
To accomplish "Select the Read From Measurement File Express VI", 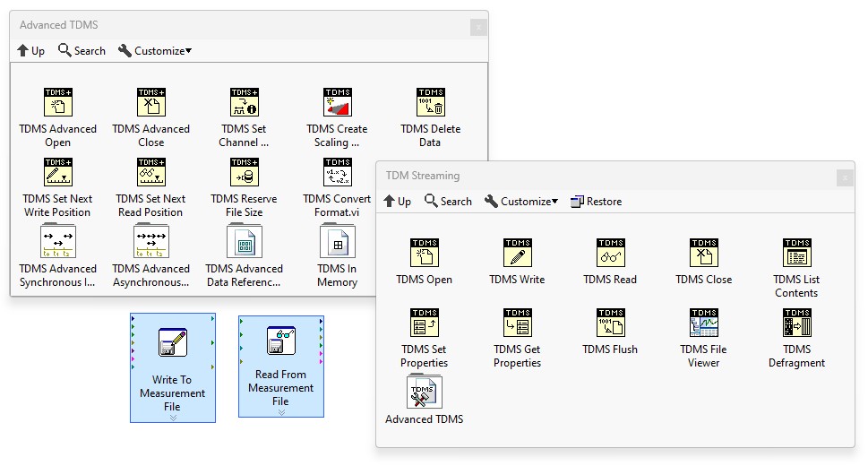I will [281, 367].
